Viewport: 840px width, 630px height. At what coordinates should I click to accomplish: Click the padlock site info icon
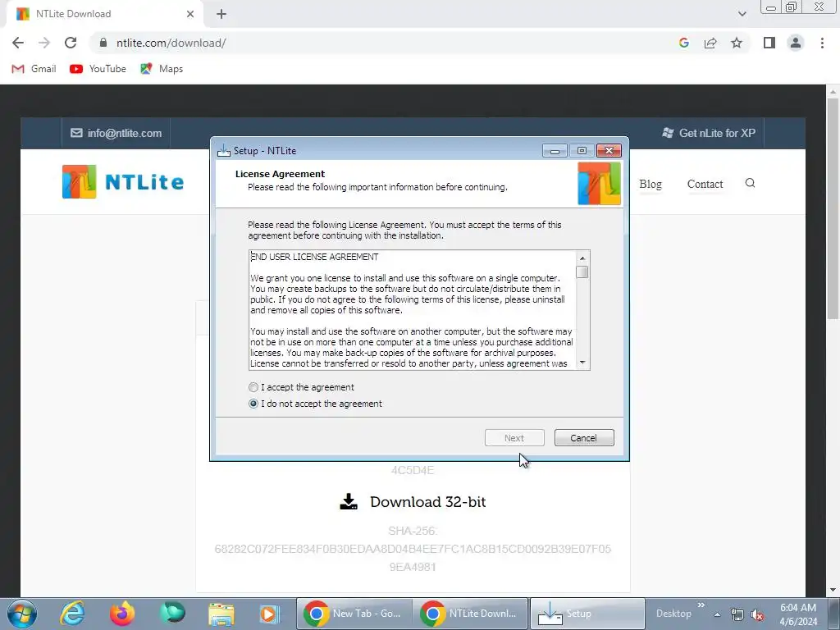(x=103, y=43)
